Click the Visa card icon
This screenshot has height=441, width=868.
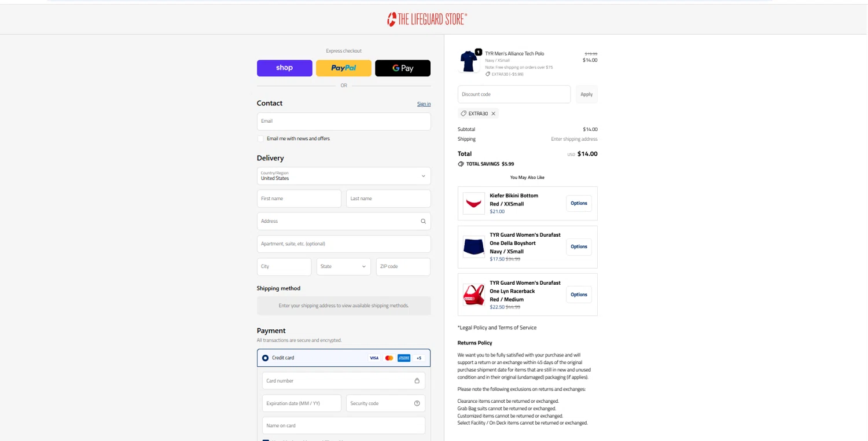click(374, 358)
